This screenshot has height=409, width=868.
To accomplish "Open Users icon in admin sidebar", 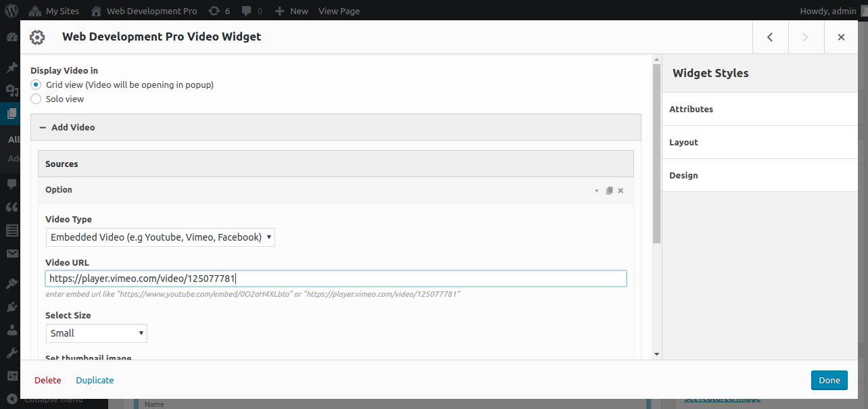I will pos(11,330).
